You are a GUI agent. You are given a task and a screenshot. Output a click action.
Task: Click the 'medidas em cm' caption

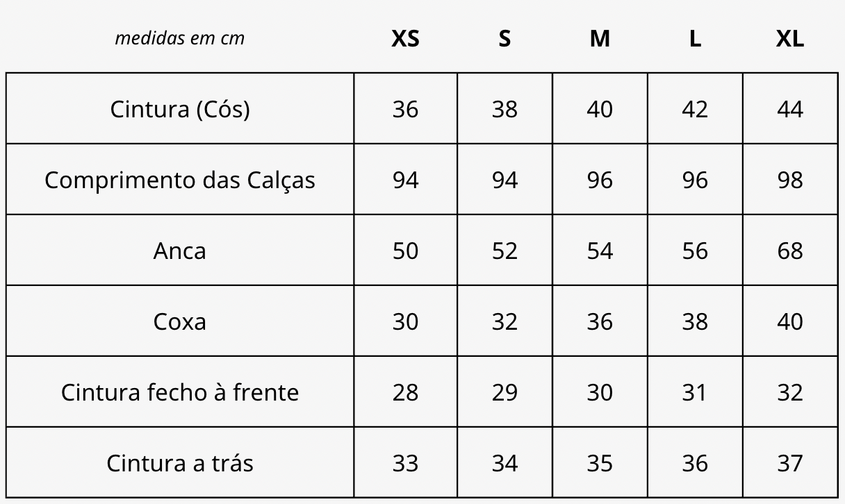click(180, 38)
